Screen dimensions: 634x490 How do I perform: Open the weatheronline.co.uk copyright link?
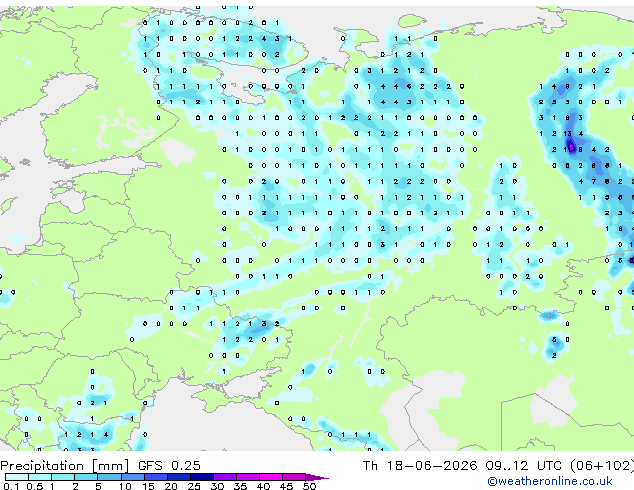(549, 481)
